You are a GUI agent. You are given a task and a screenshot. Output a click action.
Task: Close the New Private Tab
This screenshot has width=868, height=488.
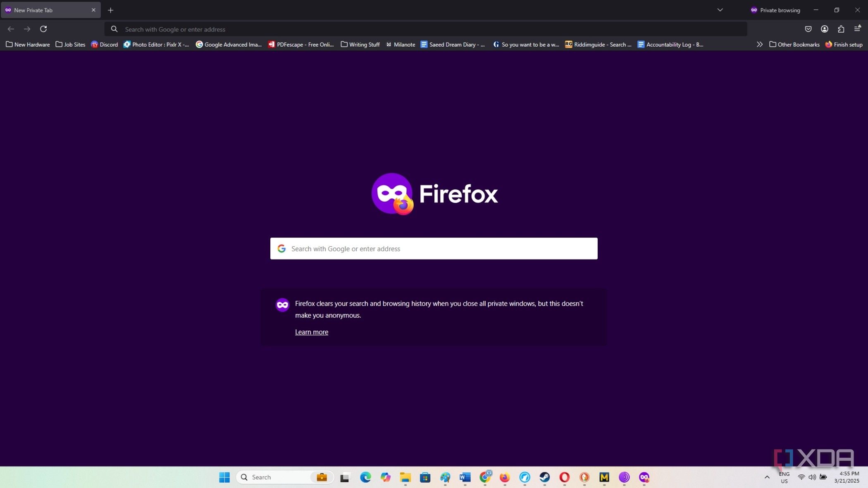click(93, 10)
